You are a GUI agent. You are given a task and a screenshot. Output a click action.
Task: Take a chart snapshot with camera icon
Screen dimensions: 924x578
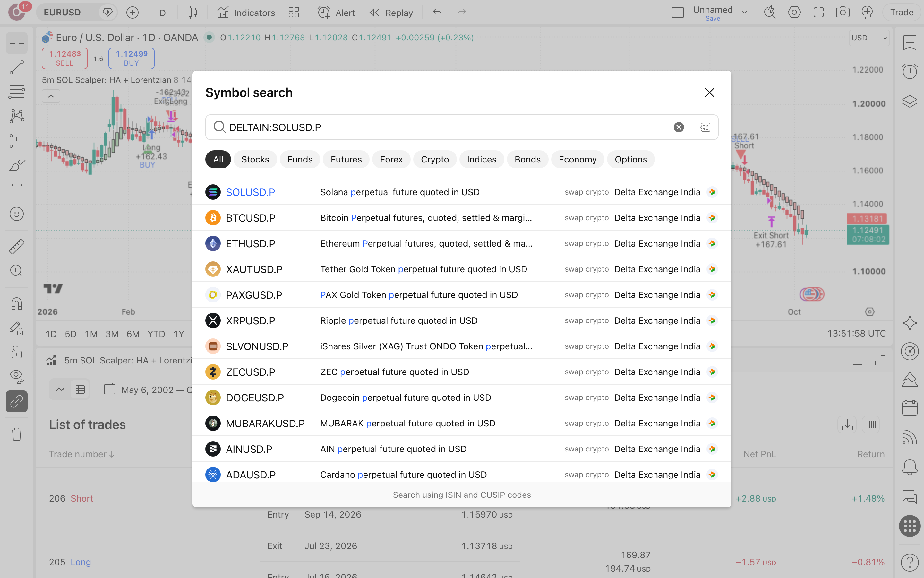click(x=842, y=13)
